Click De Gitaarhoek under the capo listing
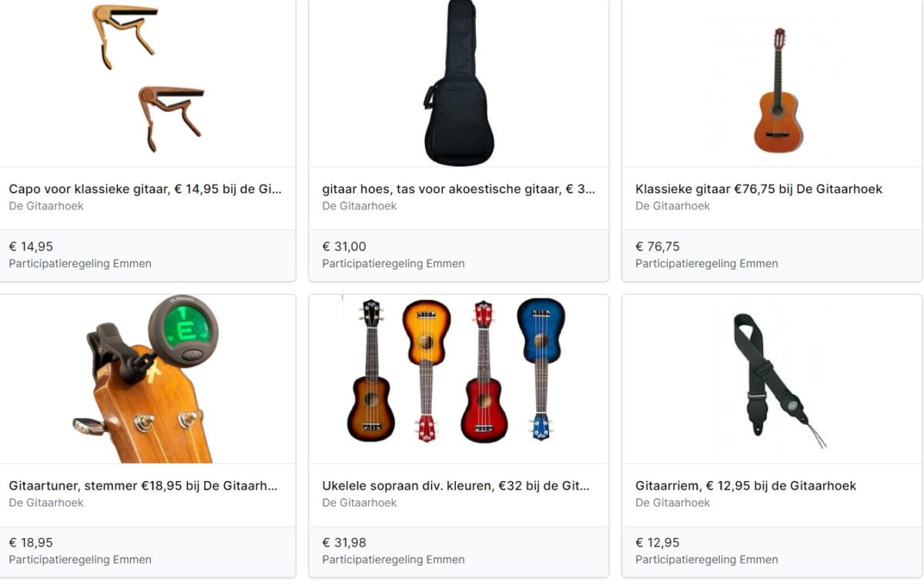Image resolution: width=924 pixels, height=588 pixels. tap(46, 206)
